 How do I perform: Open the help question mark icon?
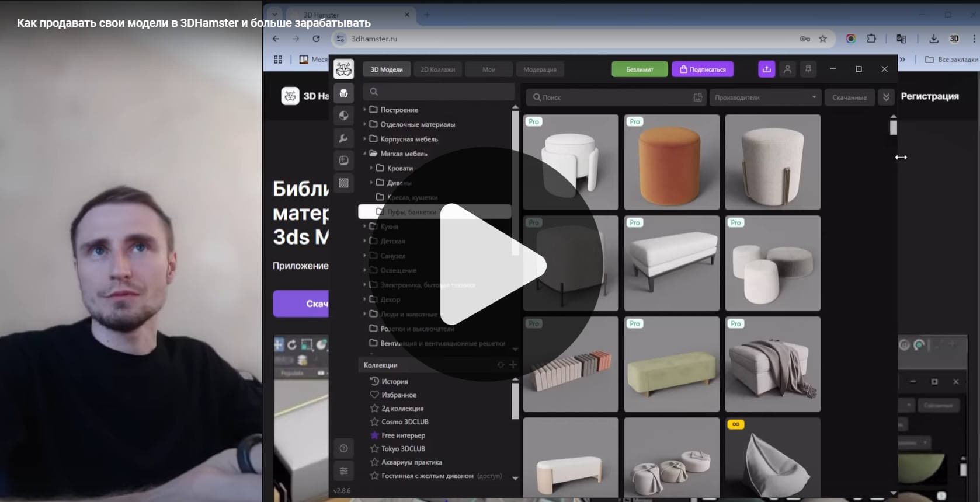[x=343, y=448]
